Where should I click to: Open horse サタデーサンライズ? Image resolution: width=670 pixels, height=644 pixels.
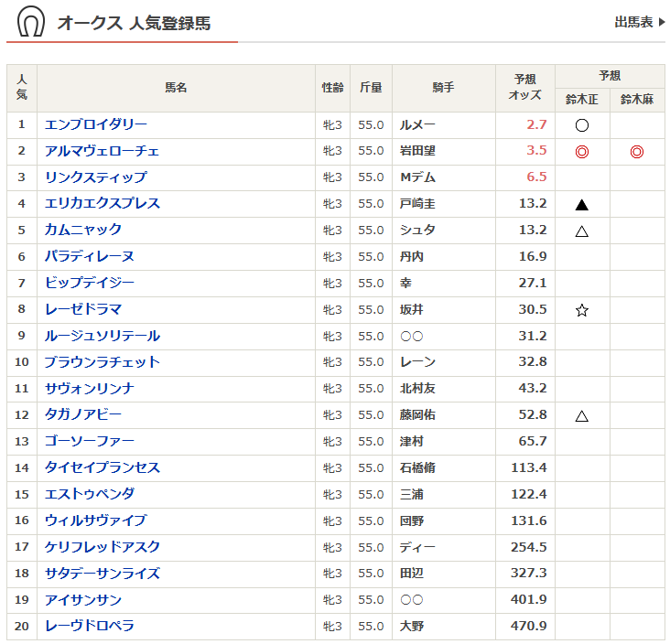[x=103, y=574]
